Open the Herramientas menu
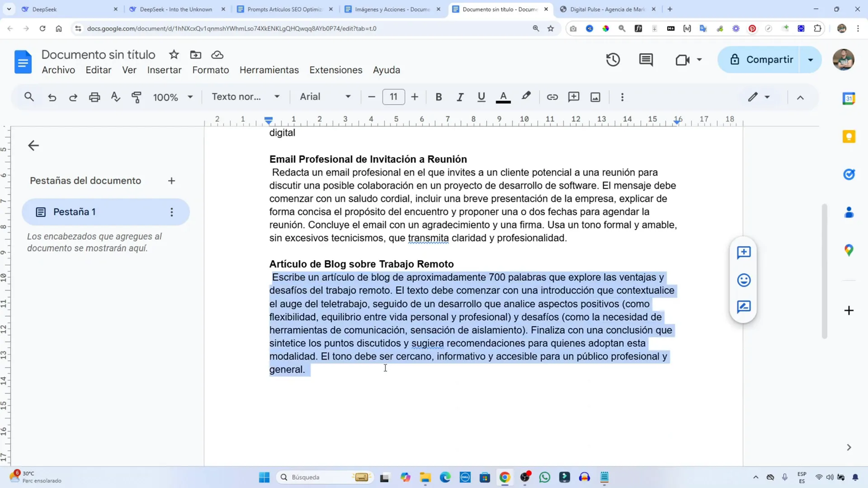868x488 pixels. tap(269, 70)
